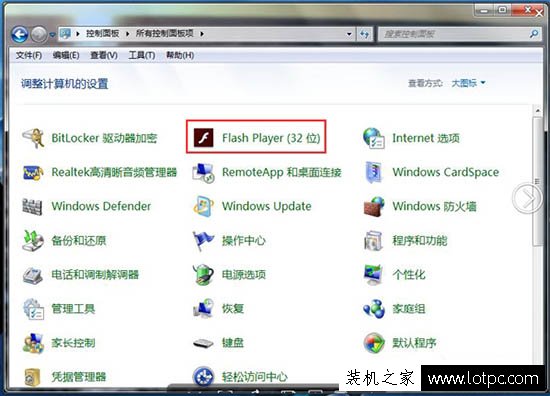Open the 凭据管理器 safe icon

33,377
